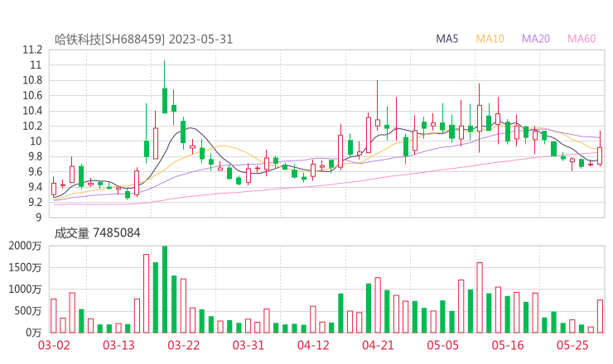Click the 10.8 price axis label
This screenshot has height=364, width=613.
coord(32,80)
